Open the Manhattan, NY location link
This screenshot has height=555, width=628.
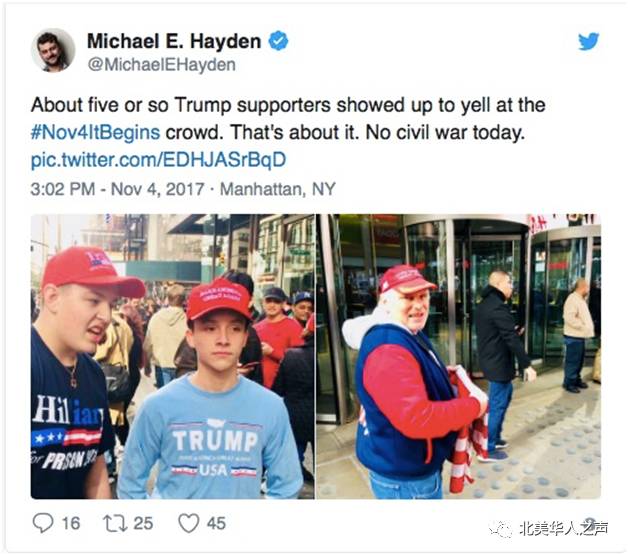click(278, 189)
